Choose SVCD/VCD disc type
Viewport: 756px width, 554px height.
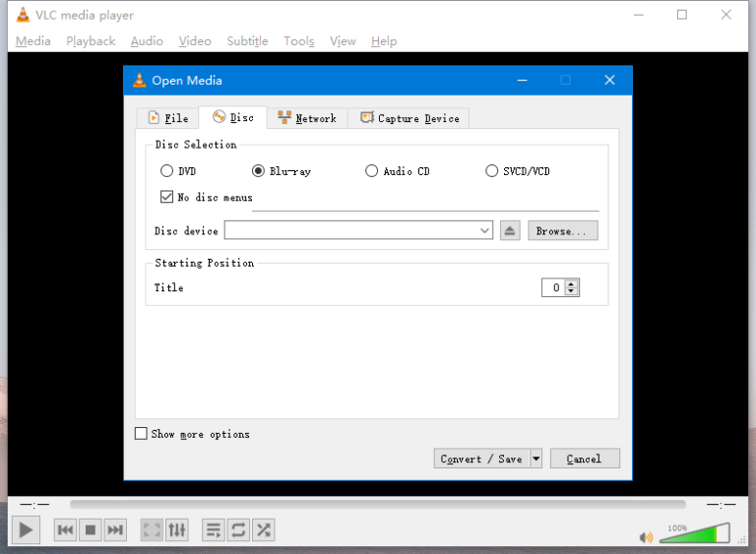(x=491, y=171)
